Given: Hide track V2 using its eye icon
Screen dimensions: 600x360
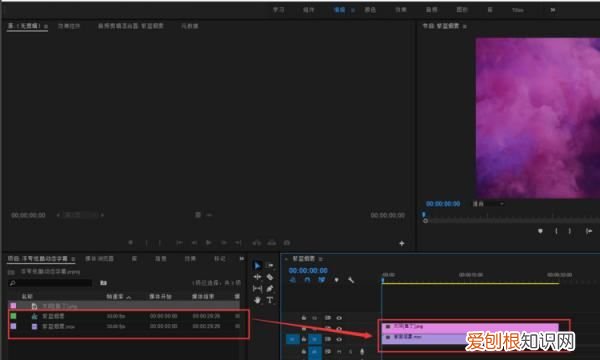Looking at the screenshot, I should click(x=339, y=328).
